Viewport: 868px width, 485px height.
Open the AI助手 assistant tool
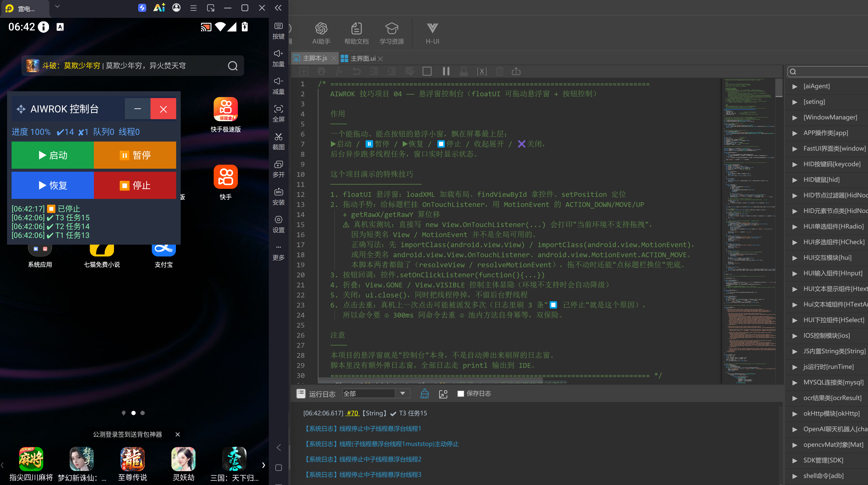tap(321, 33)
